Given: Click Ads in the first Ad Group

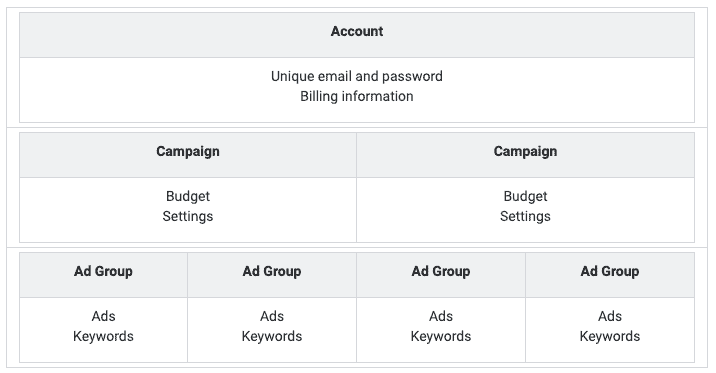Looking at the screenshot, I should click(x=103, y=316).
